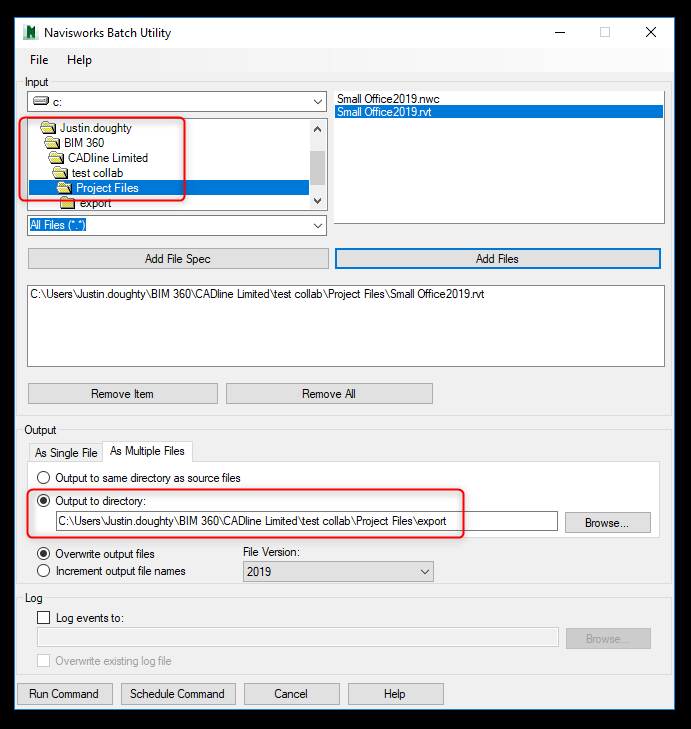Click Remove Item button
691x729 pixels.
(123, 394)
